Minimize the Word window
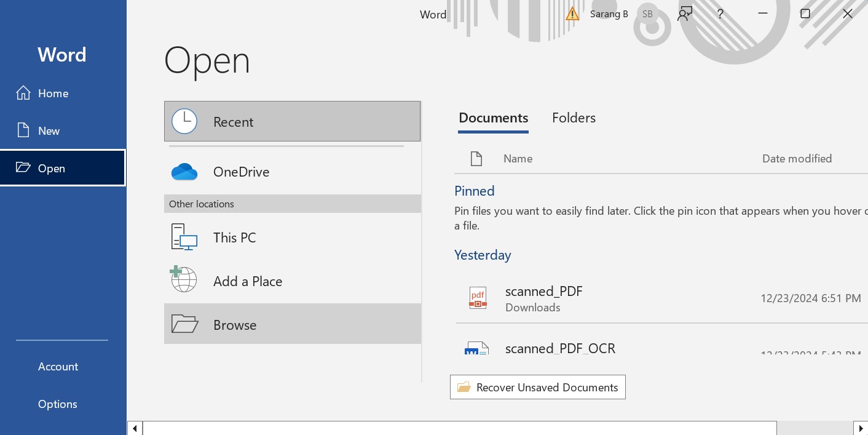The image size is (868, 435). 763,14
